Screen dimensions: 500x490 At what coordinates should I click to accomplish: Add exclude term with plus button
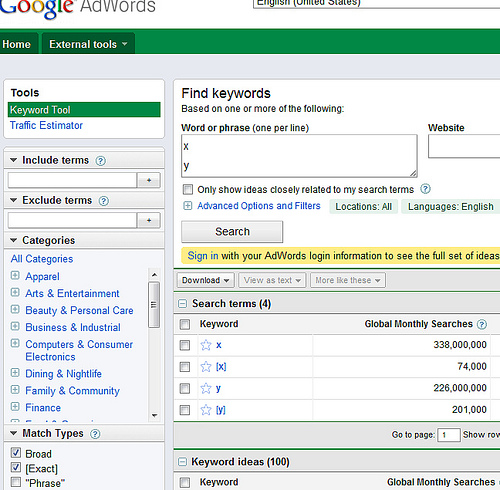(149, 220)
